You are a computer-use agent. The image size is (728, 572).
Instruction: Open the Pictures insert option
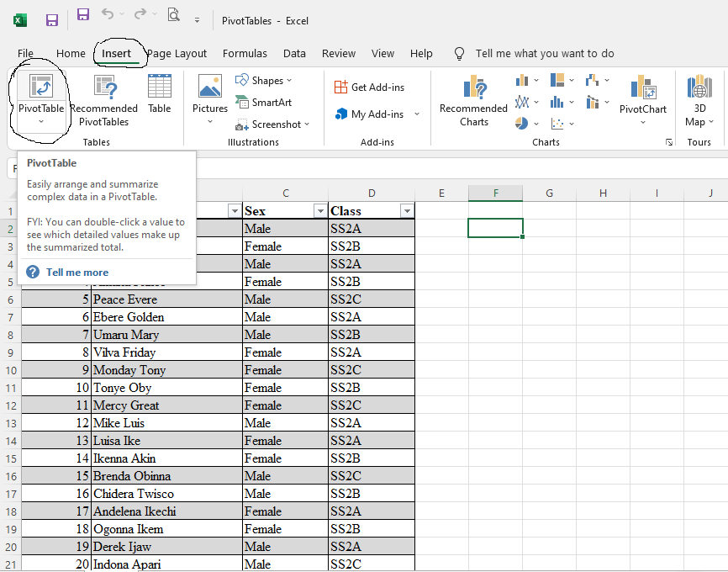click(210, 99)
